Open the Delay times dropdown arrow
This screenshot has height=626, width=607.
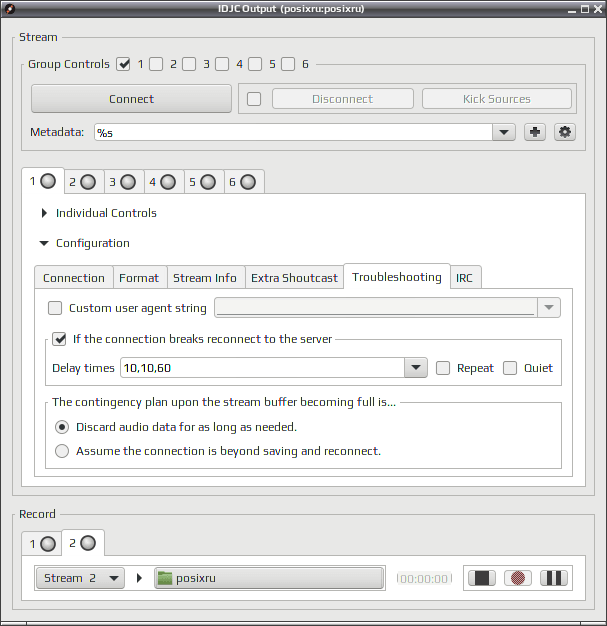[416, 368]
